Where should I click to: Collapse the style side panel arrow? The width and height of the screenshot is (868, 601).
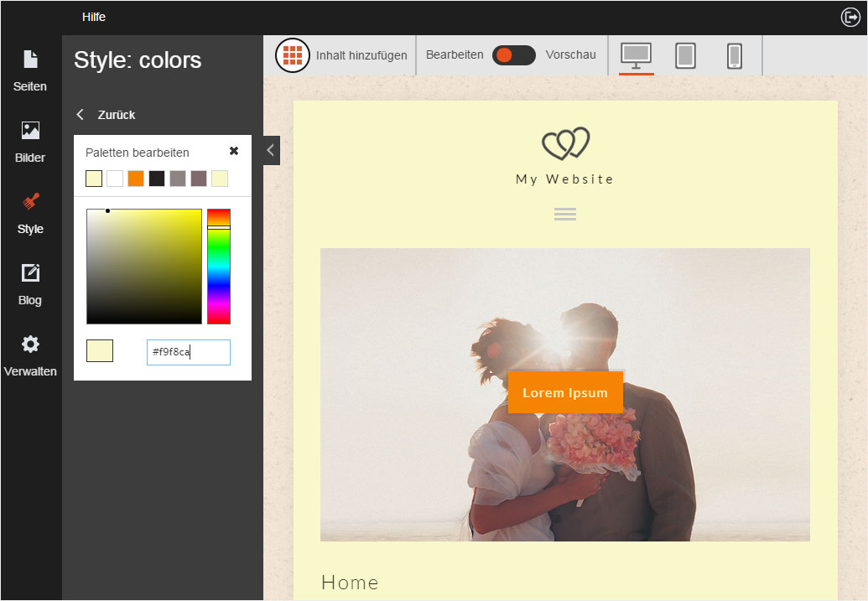tap(271, 150)
